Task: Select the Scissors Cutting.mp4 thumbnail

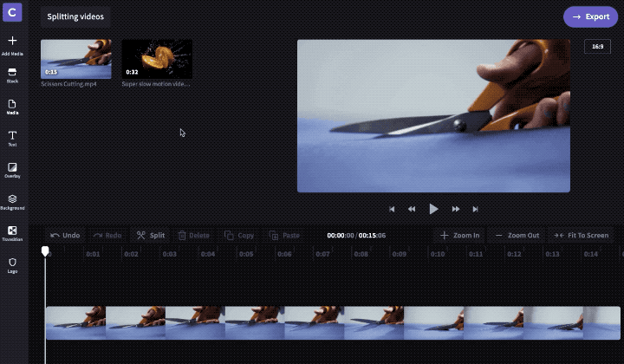Action: click(x=76, y=59)
